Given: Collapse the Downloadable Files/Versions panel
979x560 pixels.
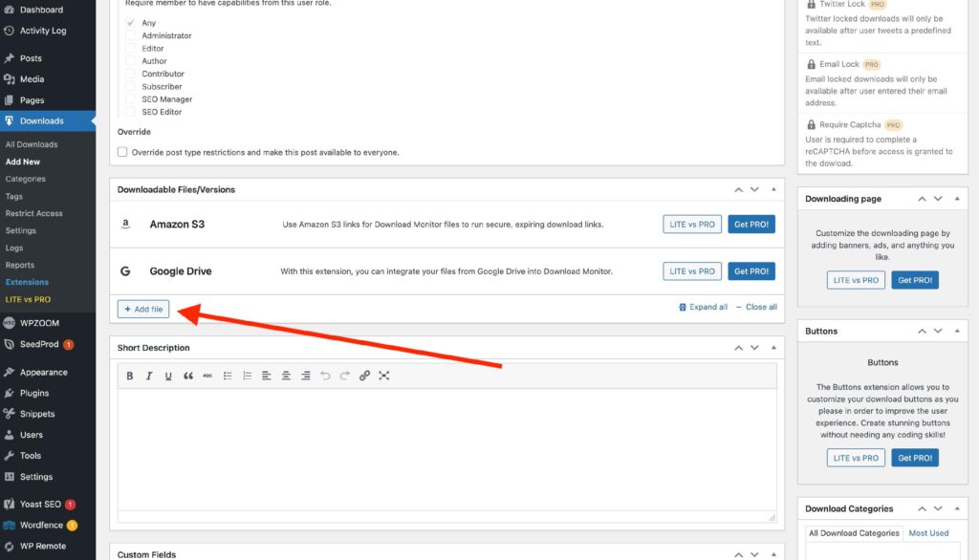Looking at the screenshot, I should 772,189.
